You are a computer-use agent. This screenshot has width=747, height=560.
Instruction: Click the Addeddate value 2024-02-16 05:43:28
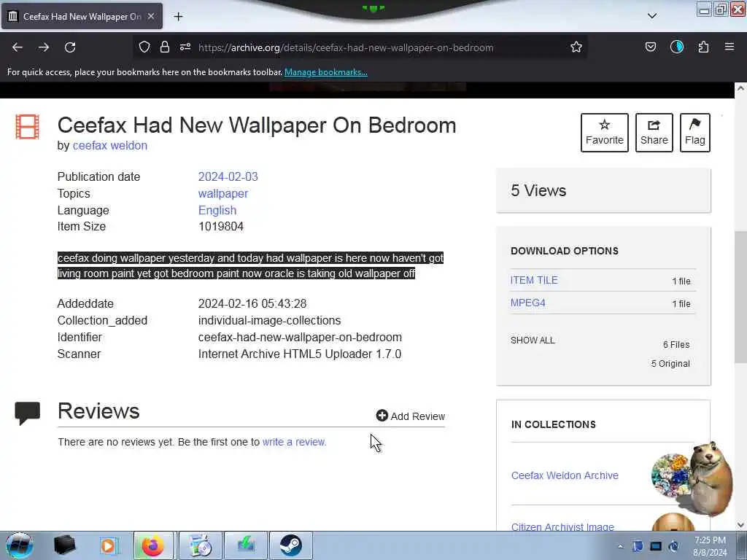tap(252, 304)
